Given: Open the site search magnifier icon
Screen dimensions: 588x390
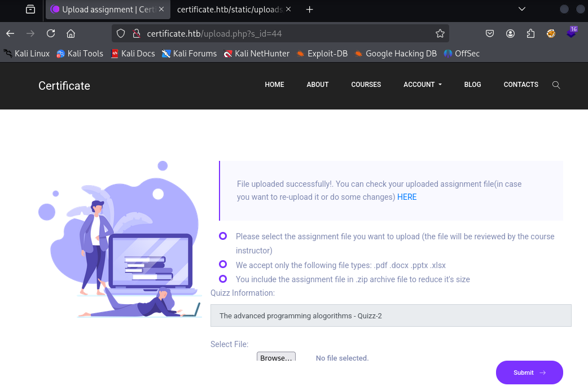Looking at the screenshot, I should tap(556, 85).
